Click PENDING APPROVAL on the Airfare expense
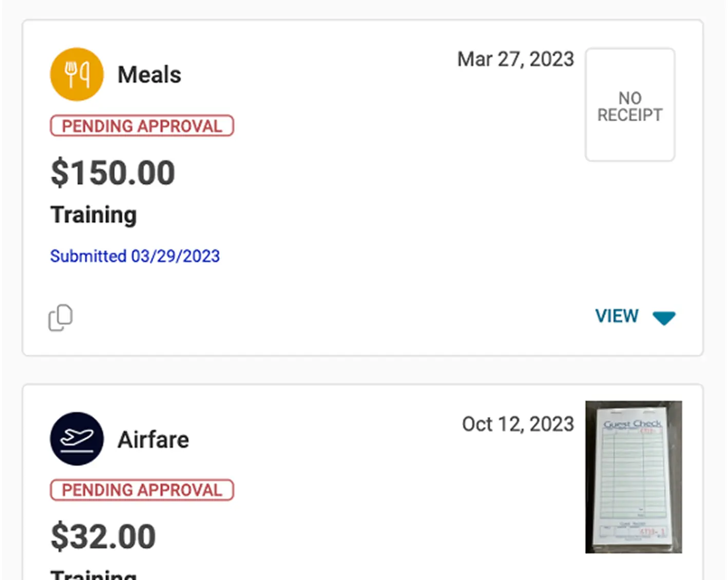This screenshot has height=580, width=728. (142, 490)
